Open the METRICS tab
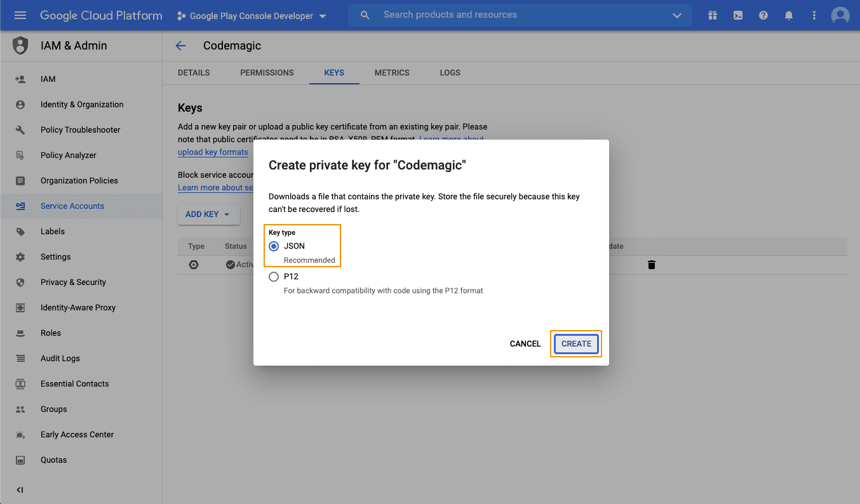Image resolution: width=860 pixels, height=504 pixels. pyautogui.click(x=391, y=72)
